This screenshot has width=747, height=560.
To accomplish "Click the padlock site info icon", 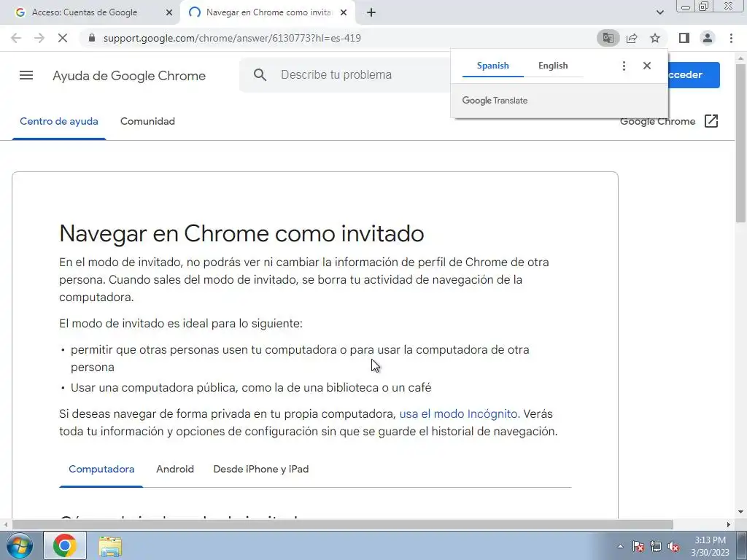I will pos(92,38).
